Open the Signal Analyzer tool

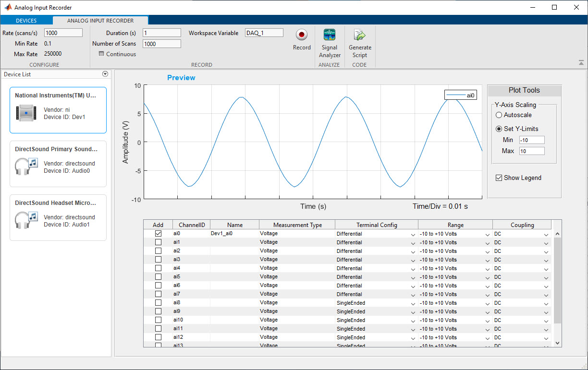pos(330,35)
